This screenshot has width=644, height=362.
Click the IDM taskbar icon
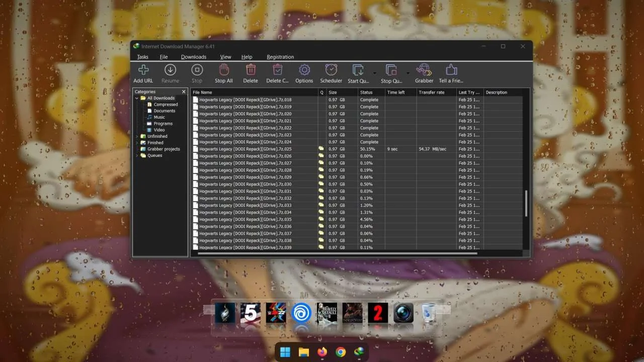(x=359, y=352)
